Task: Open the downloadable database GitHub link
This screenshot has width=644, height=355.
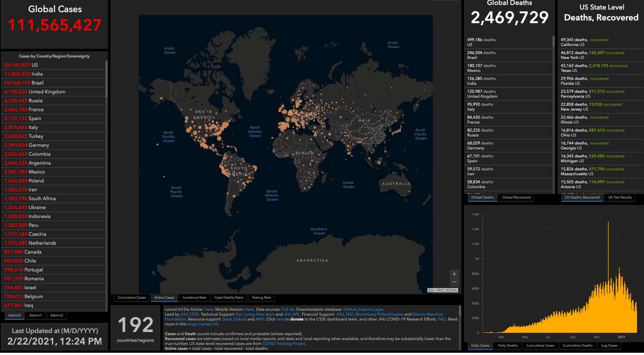Action: pyautogui.click(x=350, y=309)
